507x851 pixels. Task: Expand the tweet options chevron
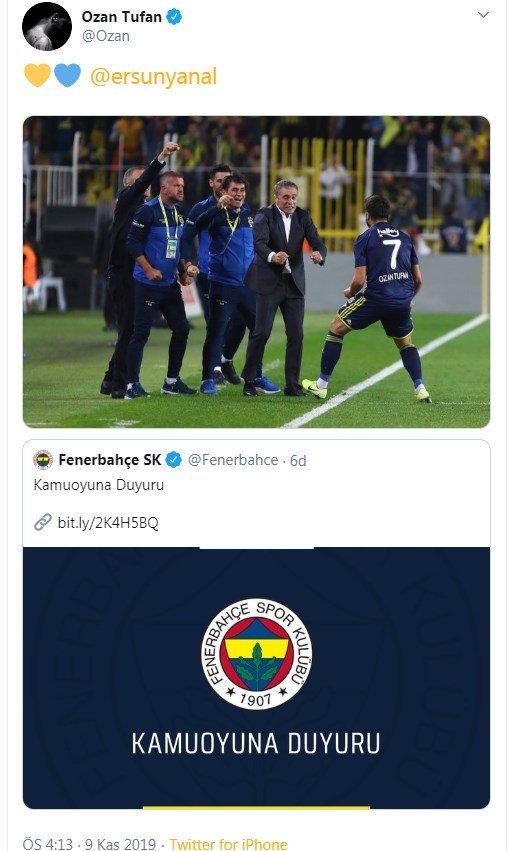tap(483, 15)
